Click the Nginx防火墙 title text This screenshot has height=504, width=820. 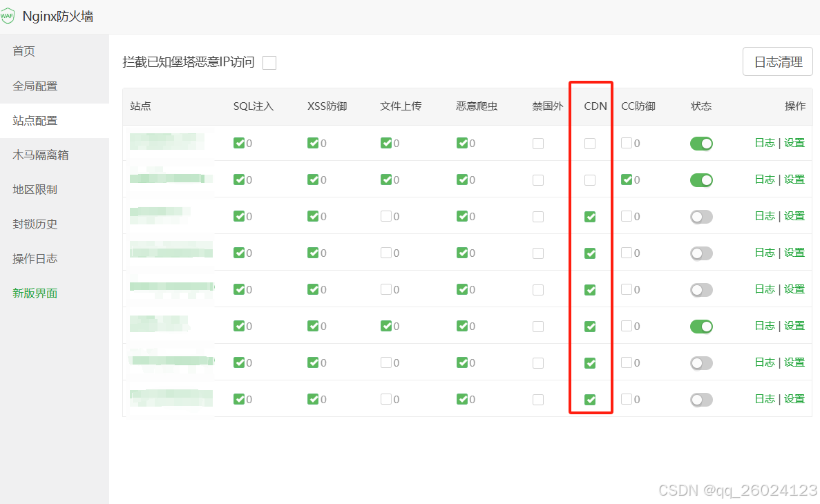(57, 16)
